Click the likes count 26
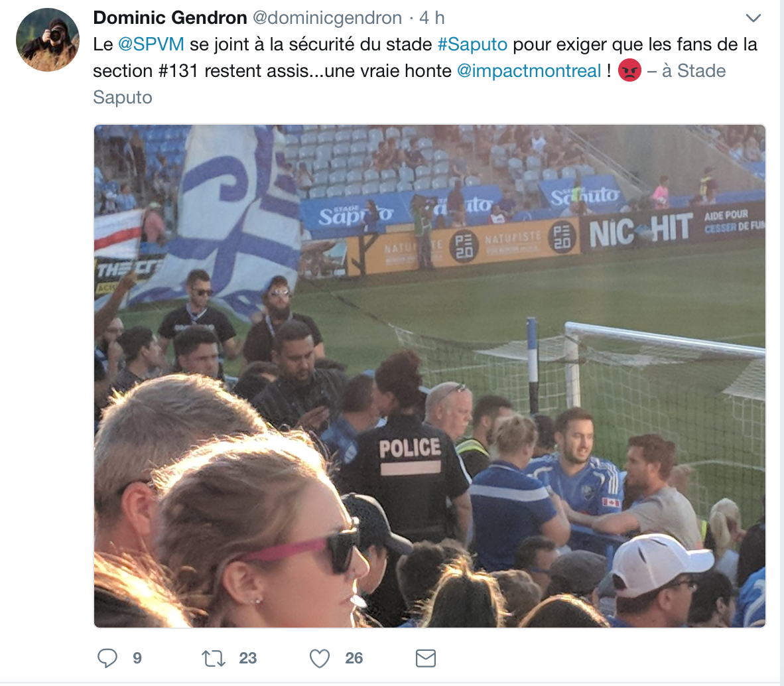The width and height of the screenshot is (784, 686). (x=354, y=659)
